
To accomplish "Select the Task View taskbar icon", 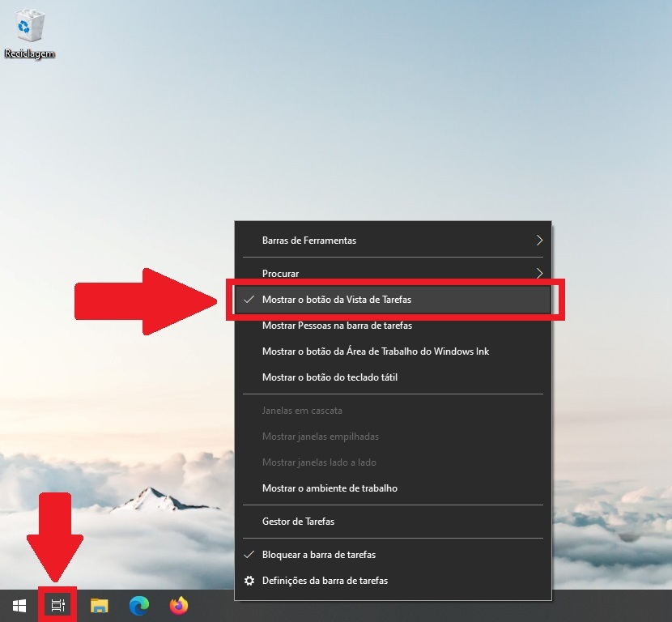I will coord(57,605).
